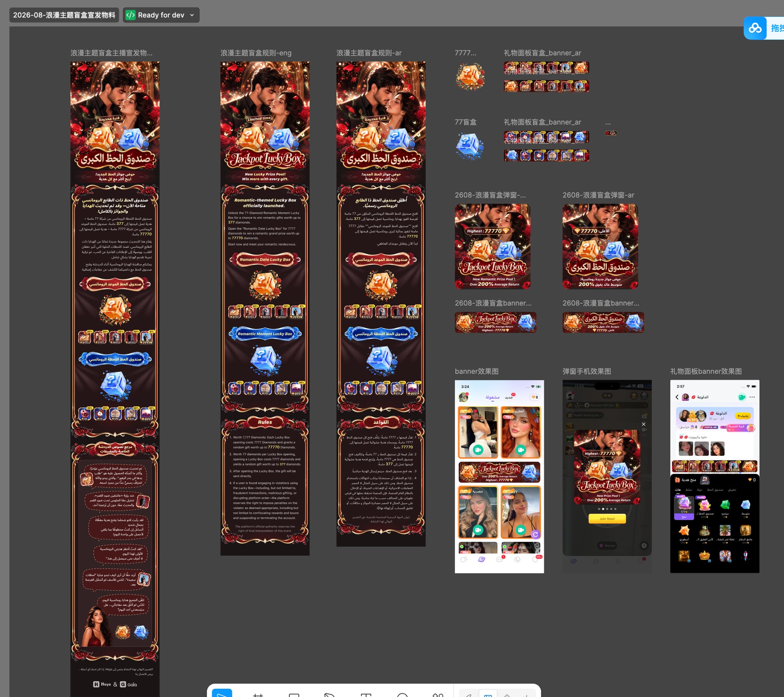Image resolution: width=784 pixels, height=697 pixels.
Task: Select frame label 77盲盒
Action: pos(466,122)
